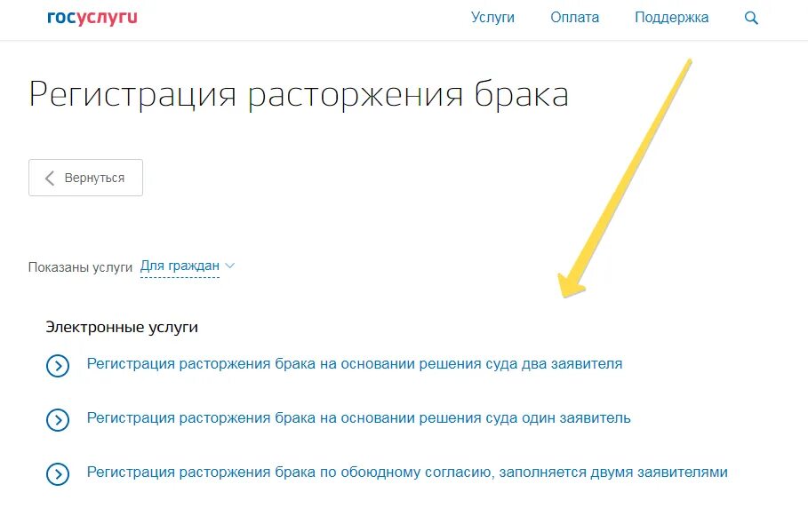Click the Вернуться back button
Image resolution: width=808 pixels, height=532 pixels.
(85, 178)
